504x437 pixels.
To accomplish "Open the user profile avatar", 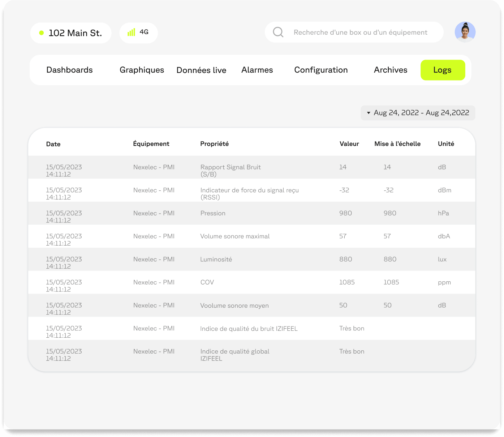I will pyautogui.click(x=465, y=32).
